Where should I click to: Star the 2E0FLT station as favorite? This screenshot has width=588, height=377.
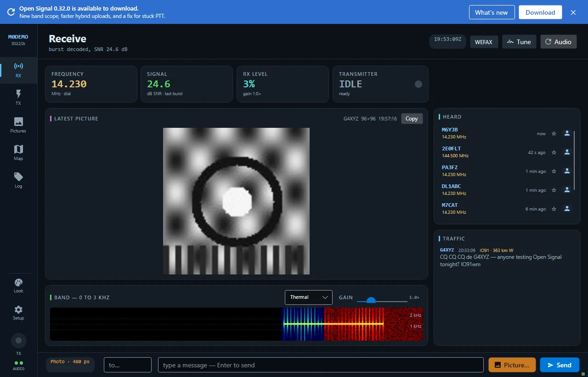pyautogui.click(x=554, y=152)
